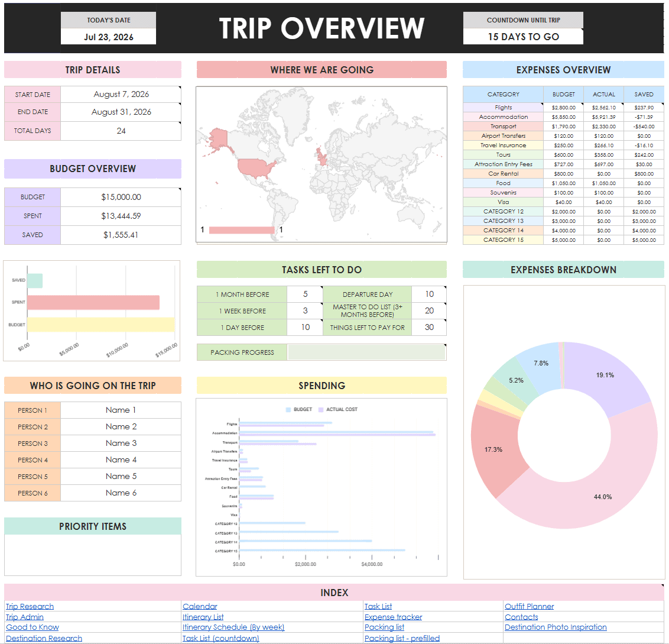Open the Contacts link
Image resolution: width=669 pixels, height=644 pixels.
(x=521, y=617)
